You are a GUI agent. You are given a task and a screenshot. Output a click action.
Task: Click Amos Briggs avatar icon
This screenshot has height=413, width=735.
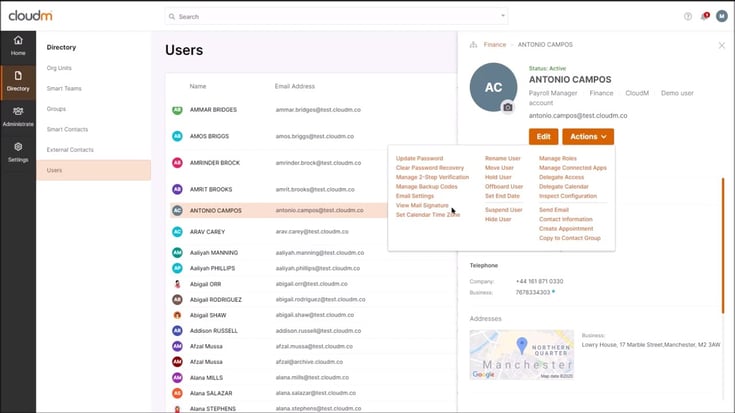[177, 136]
